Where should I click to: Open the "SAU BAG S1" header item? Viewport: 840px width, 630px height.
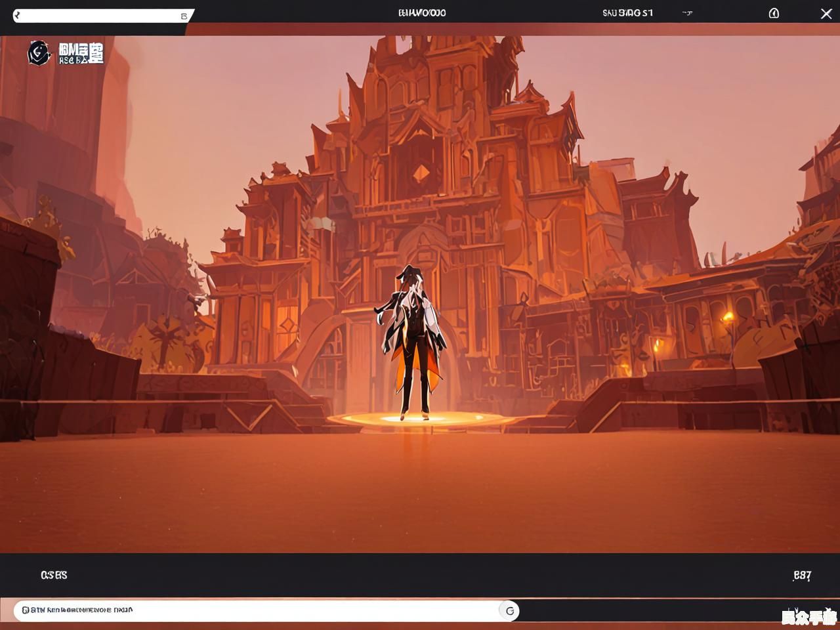[x=627, y=13]
